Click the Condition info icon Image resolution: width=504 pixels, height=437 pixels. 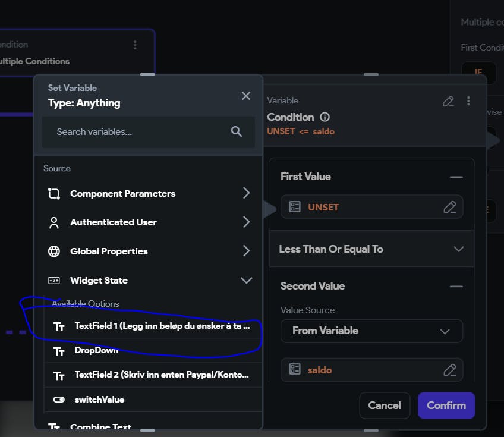point(325,117)
